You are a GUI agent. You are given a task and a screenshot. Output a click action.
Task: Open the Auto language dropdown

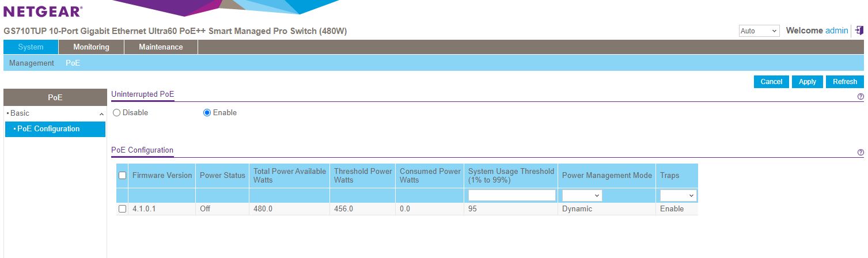point(759,31)
